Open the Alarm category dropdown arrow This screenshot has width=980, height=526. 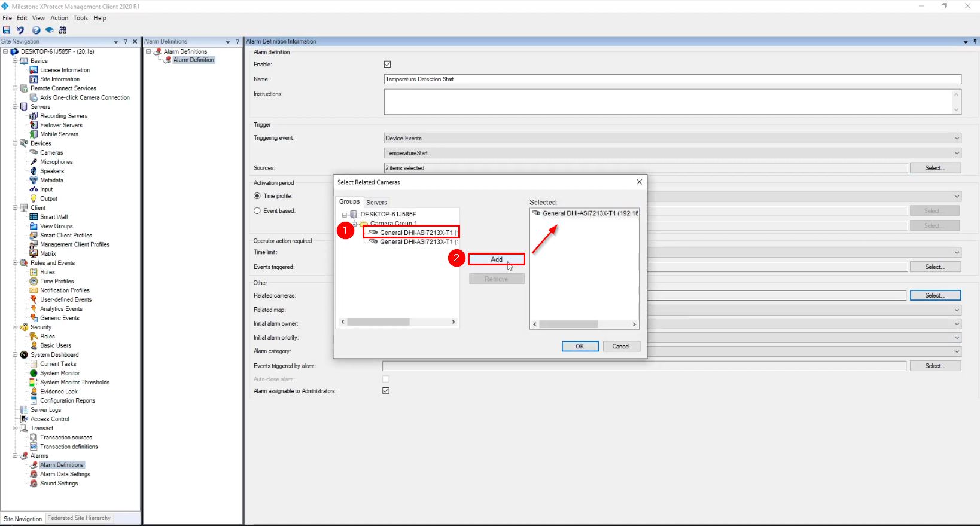coord(957,351)
